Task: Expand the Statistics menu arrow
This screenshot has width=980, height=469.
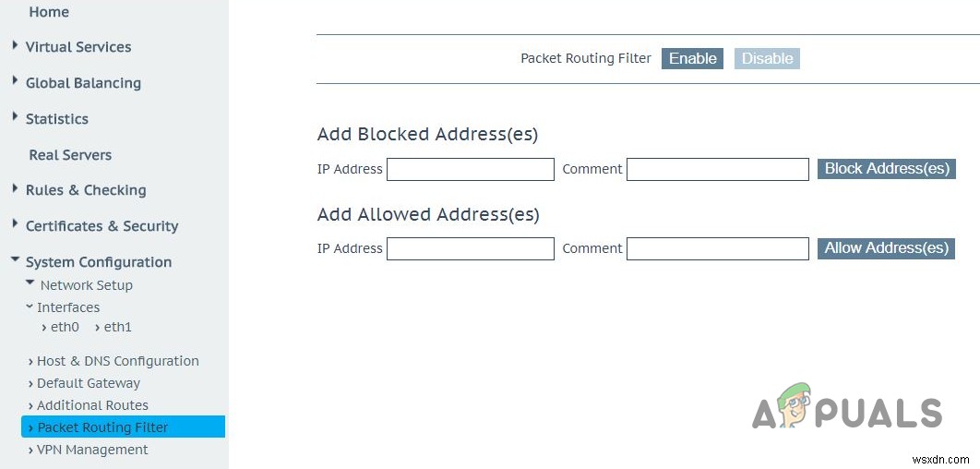Action: [16, 117]
